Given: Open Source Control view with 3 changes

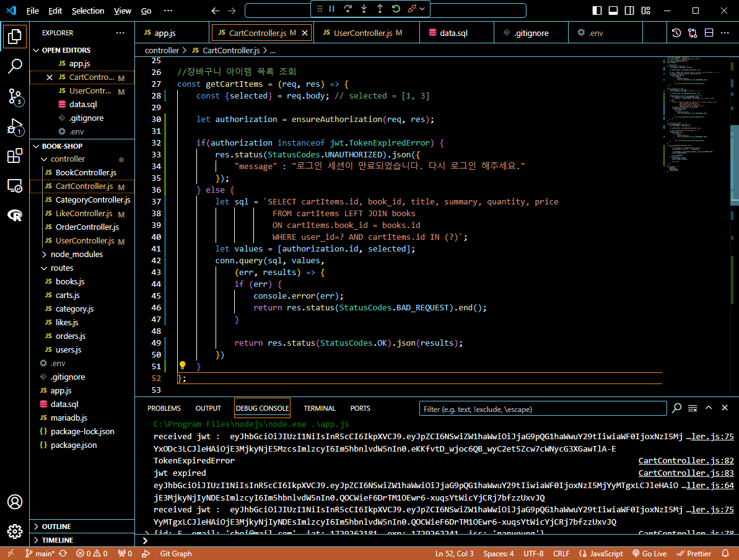Looking at the screenshot, I should pos(15,97).
